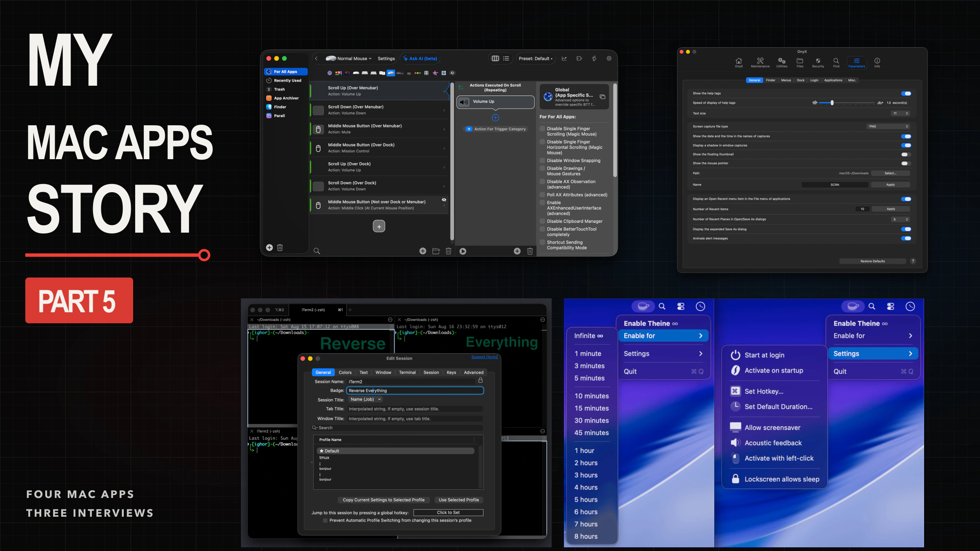Open Number of Recent Places stepper dropdown
Screen dimensions: 980x551
[900, 219]
